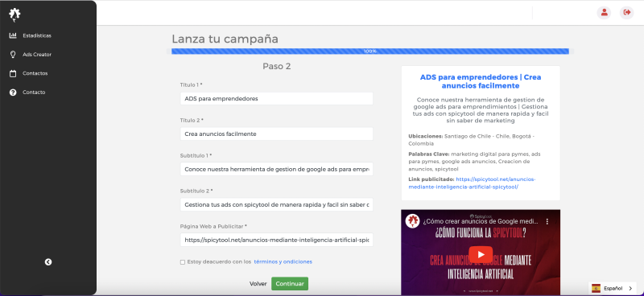Collapse the sidebar with the arrow icon
The width and height of the screenshot is (644, 296).
(x=48, y=262)
